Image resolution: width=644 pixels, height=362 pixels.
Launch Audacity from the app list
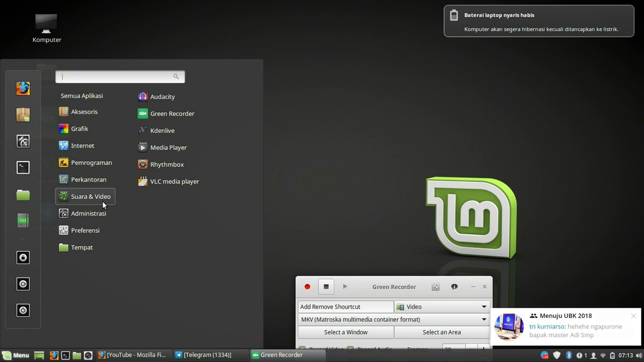pyautogui.click(x=156, y=97)
